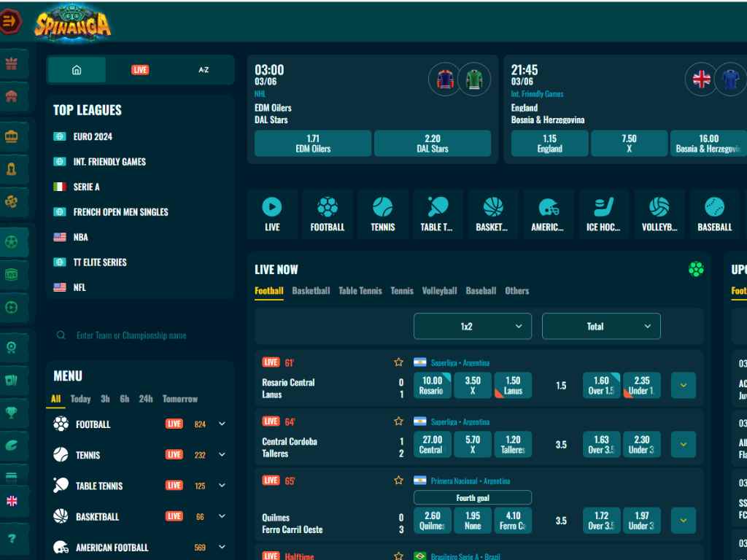Open the slot machine casino sidebar icon
The width and height of the screenshot is (747, 560).
(12, 136)
